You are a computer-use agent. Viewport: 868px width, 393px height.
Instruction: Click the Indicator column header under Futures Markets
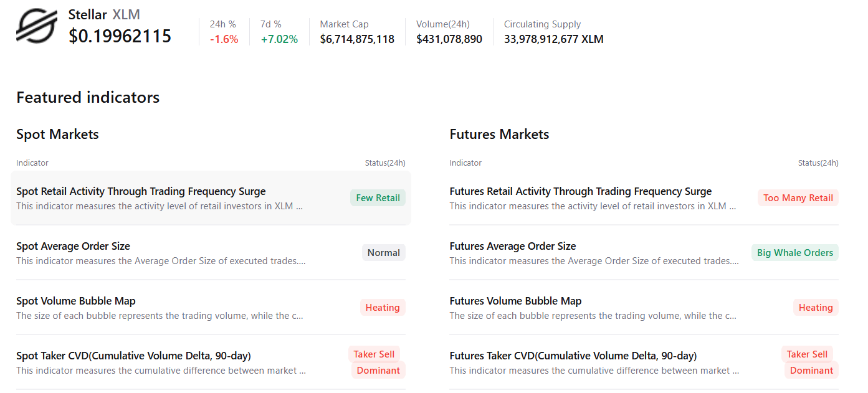tap(465, 163)
